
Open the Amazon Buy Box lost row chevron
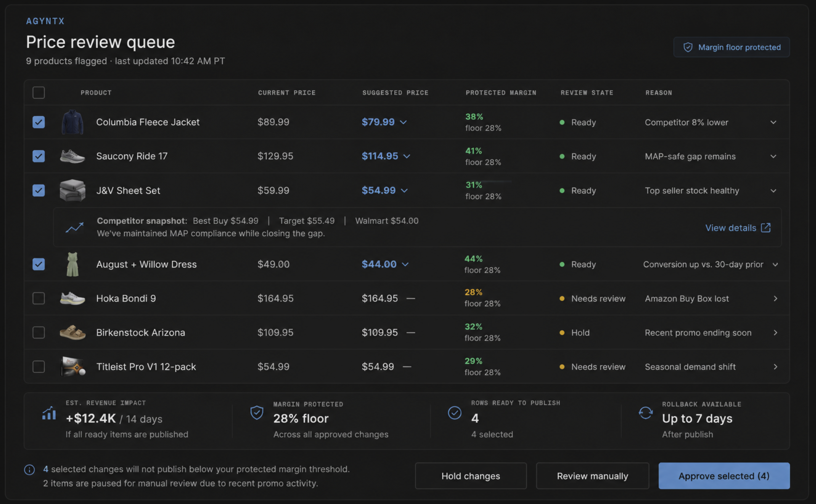pyautogui.click(x=775, y=299)
